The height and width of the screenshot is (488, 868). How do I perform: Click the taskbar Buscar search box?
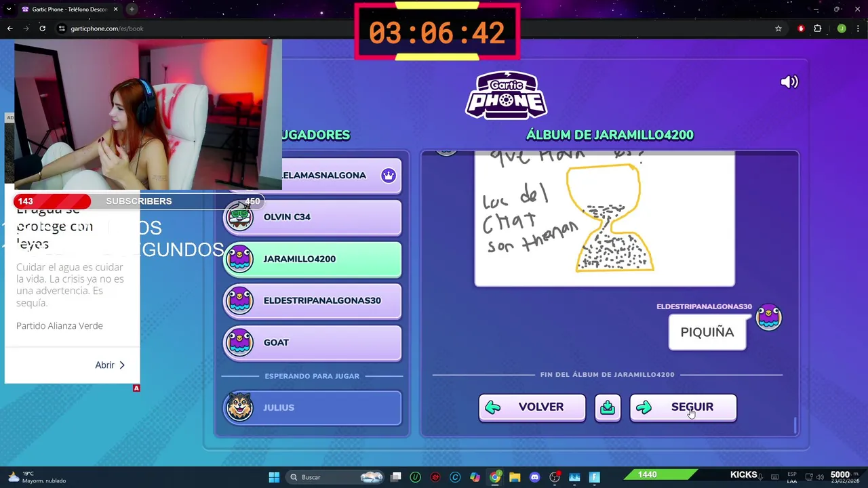pyautogui.click(x=336, y=477)
